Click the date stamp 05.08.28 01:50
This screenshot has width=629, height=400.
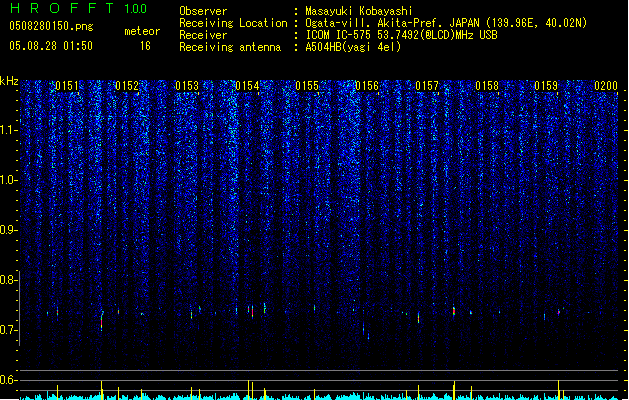[x=51, y=46]
